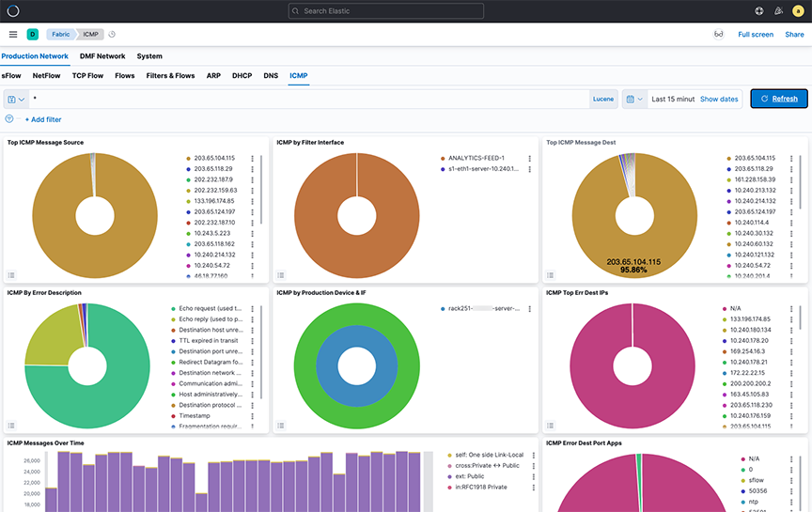Open the TCP Flow sub-tab
The height and width of the screenshot is (512, 812).
[87, 75]
